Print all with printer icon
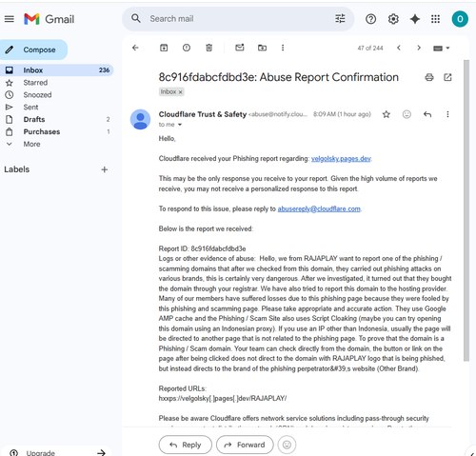Image resolution: width=476 pixels, height=456 pixels. [x=429, y=77]
